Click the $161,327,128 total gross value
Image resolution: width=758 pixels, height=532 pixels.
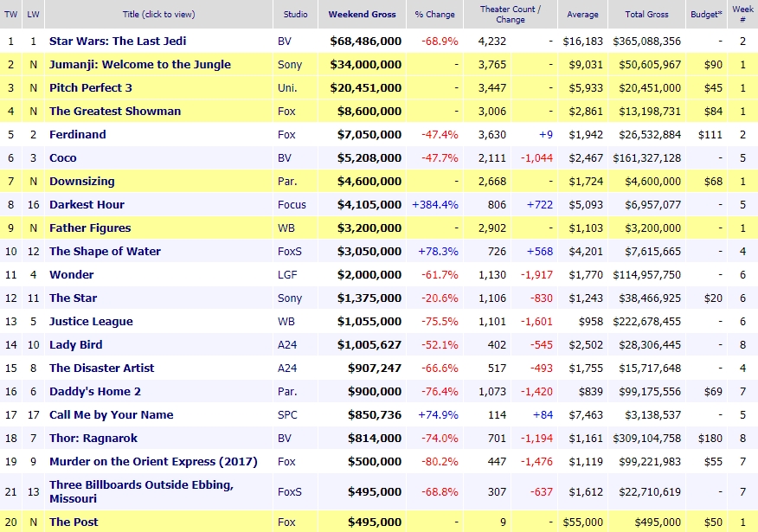click(x=647, y=158)
